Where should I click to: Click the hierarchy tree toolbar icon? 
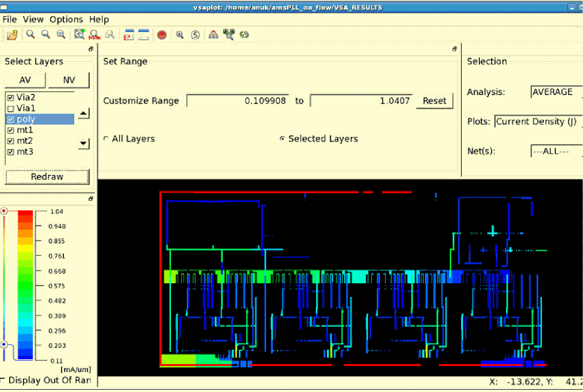[214, 35]
